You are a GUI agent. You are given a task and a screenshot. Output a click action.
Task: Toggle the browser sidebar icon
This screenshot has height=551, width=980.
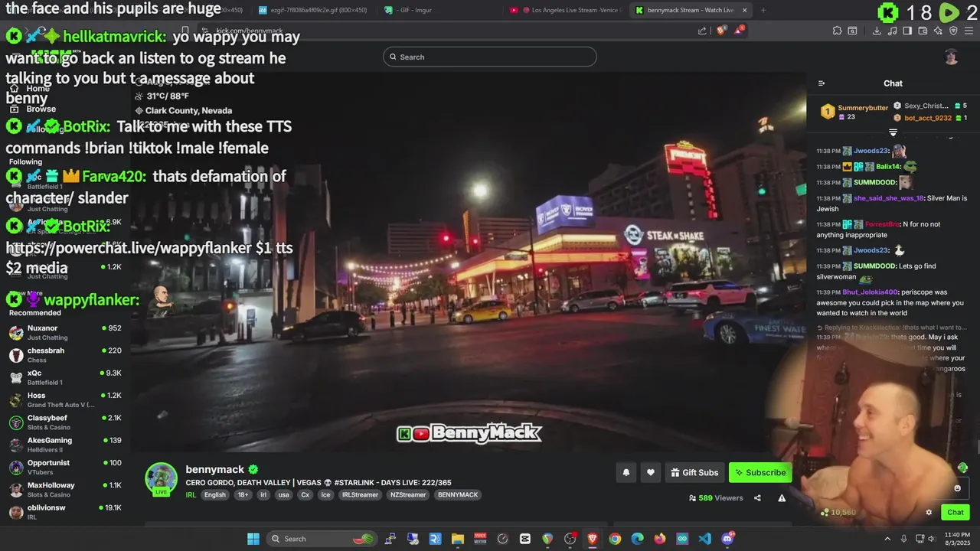point(907,31)
